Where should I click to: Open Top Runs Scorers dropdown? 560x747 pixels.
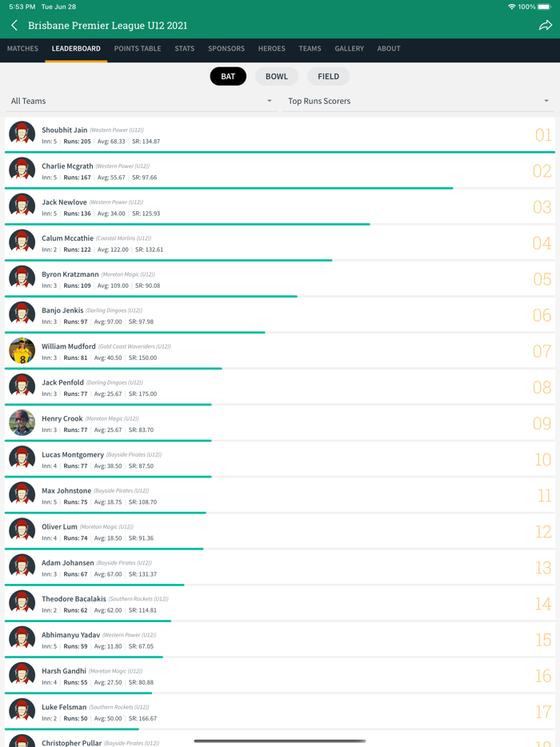(x=418, y=101)
